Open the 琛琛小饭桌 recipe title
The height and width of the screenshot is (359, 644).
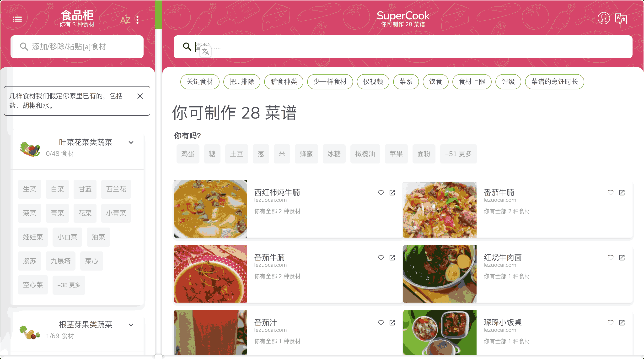click(x=503, y=322)
